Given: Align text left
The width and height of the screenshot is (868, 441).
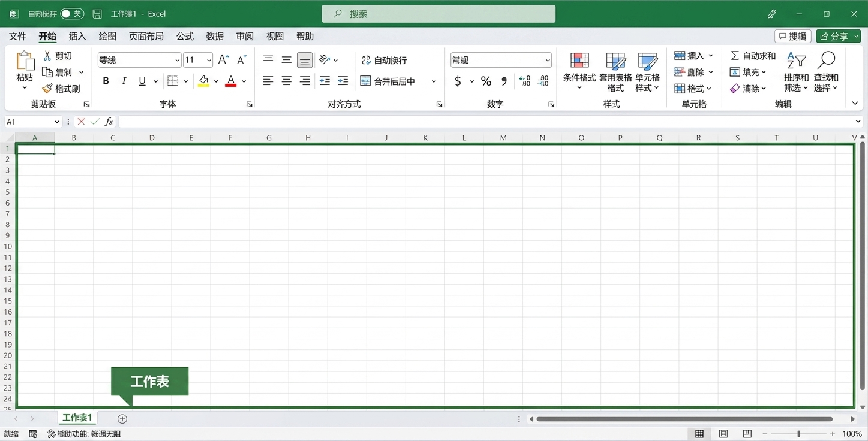Looking at the screenshot, I should pos(268,81).
